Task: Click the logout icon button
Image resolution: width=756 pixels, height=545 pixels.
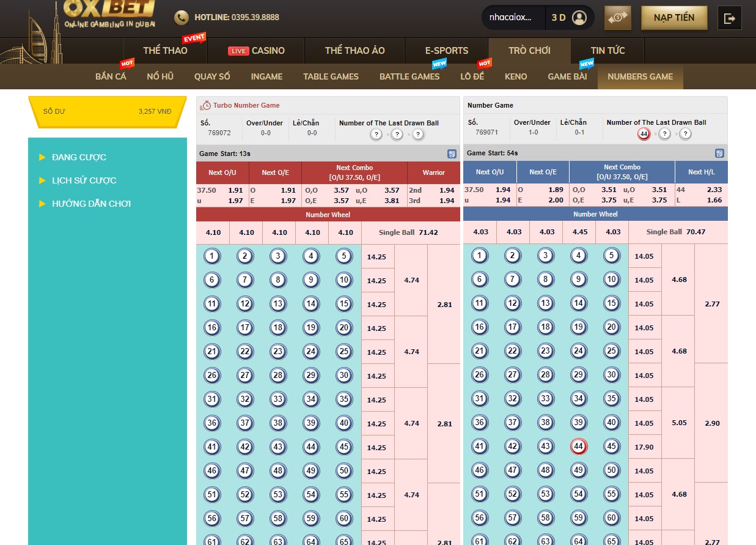Action: [x=729, y=18]
